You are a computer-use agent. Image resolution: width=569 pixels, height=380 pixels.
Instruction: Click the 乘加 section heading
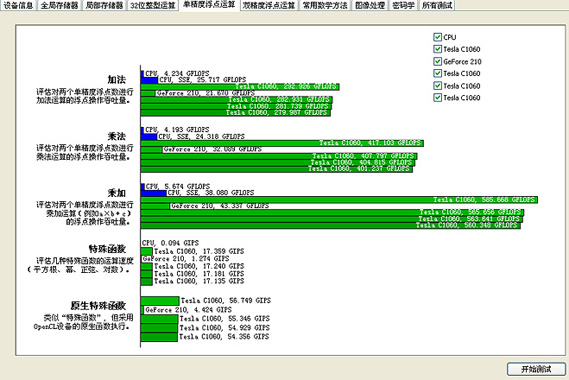click(116, 193)
